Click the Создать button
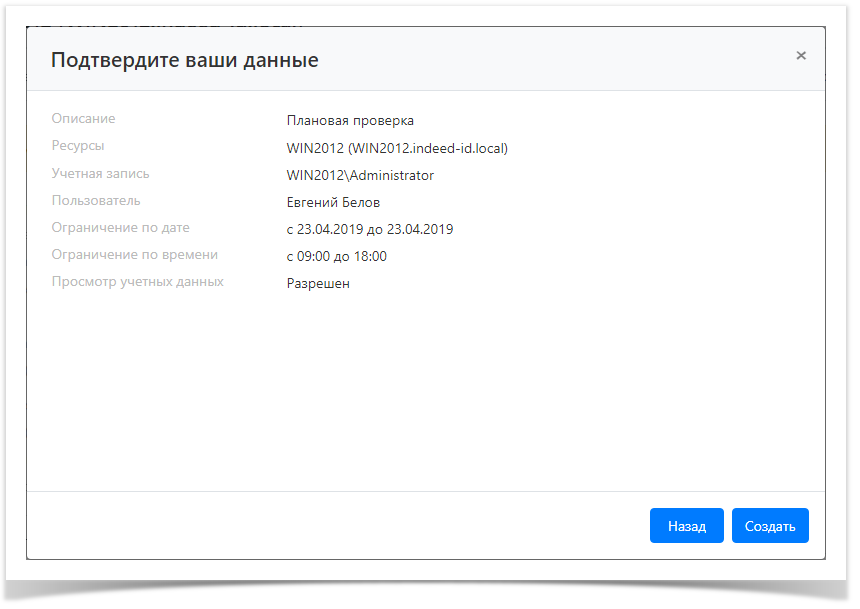The height and width of the screenshot is (609, 860). point(770,525)
